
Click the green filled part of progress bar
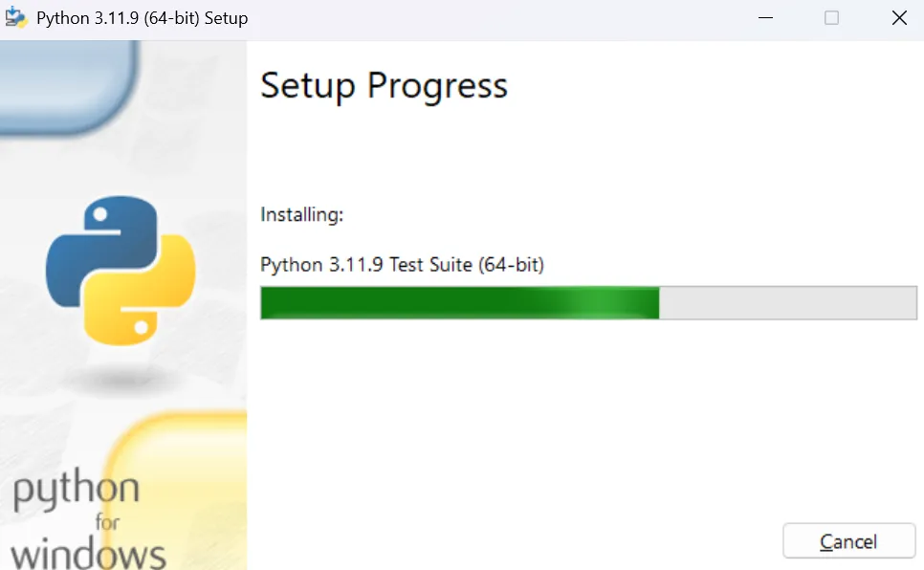click(x=460, y=303)
